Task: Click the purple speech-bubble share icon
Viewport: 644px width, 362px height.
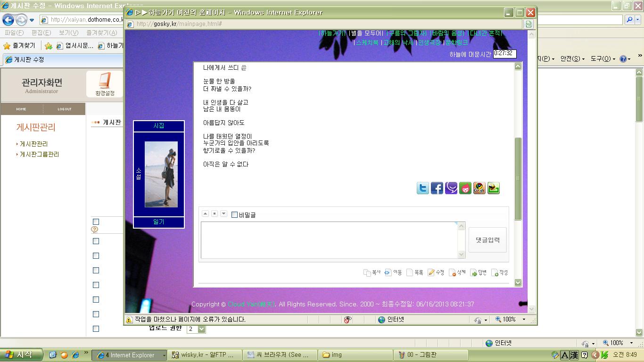Action: pyautogui.click(x=451, y=189)
